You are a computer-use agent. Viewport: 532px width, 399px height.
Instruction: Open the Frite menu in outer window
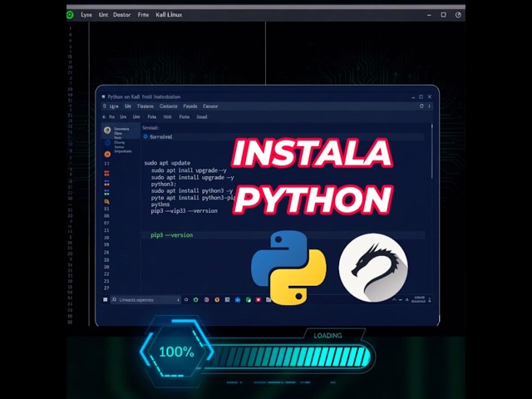pos(143,15)
